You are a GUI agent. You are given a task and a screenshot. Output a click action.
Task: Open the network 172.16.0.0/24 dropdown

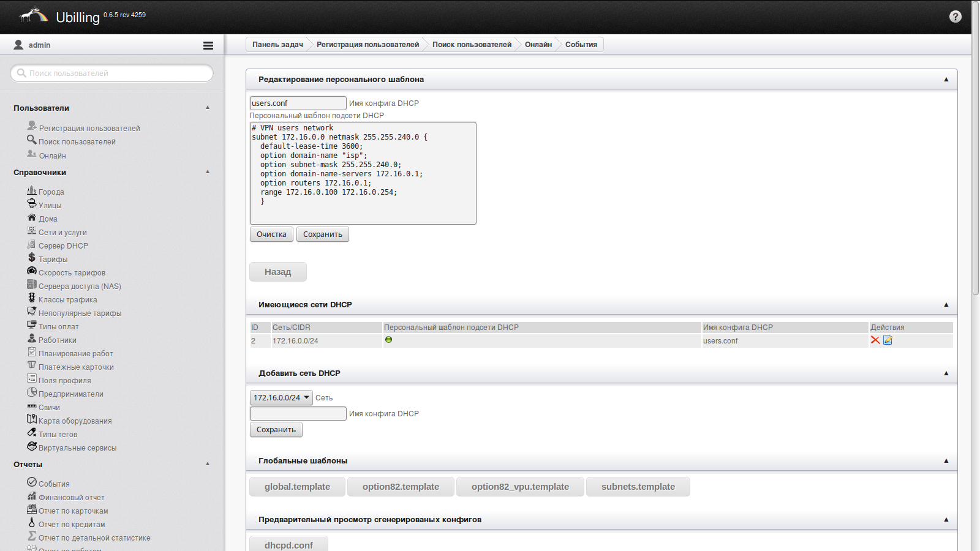pyautogui.click(x=281, y=398)
